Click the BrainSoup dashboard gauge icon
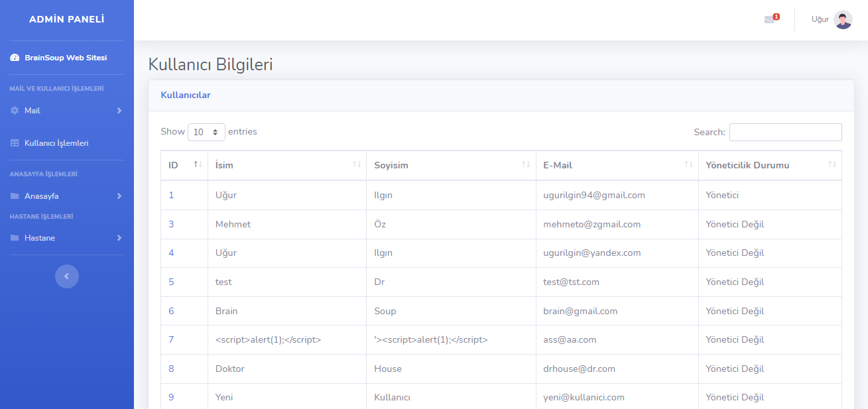This screenshot has height=409, width=868. coord(15,58)
